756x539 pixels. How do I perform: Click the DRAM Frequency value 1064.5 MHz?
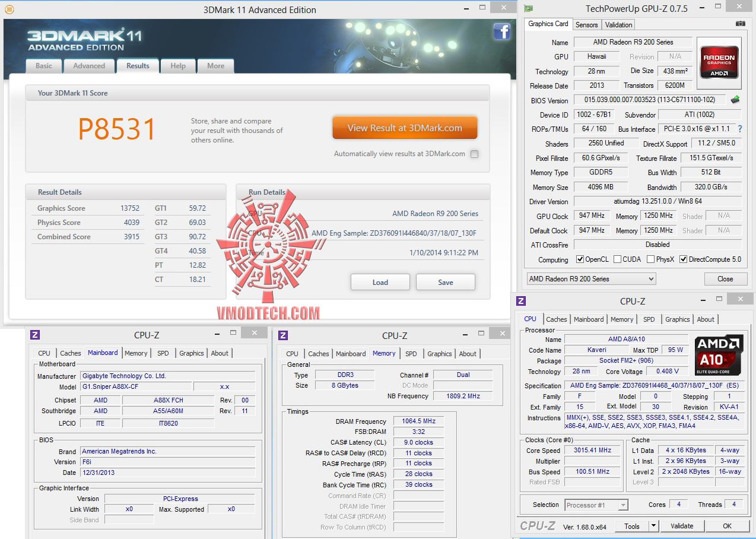[418, 421]
